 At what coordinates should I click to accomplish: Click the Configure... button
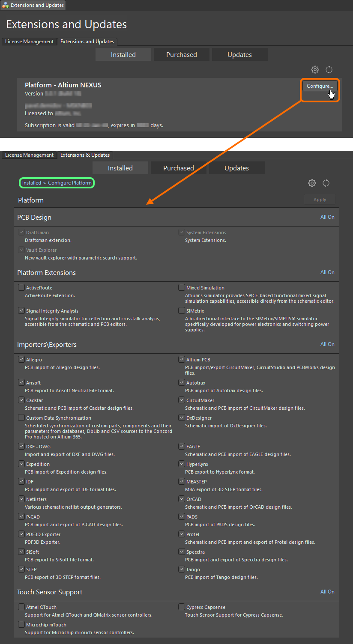(x=320, y=86)
